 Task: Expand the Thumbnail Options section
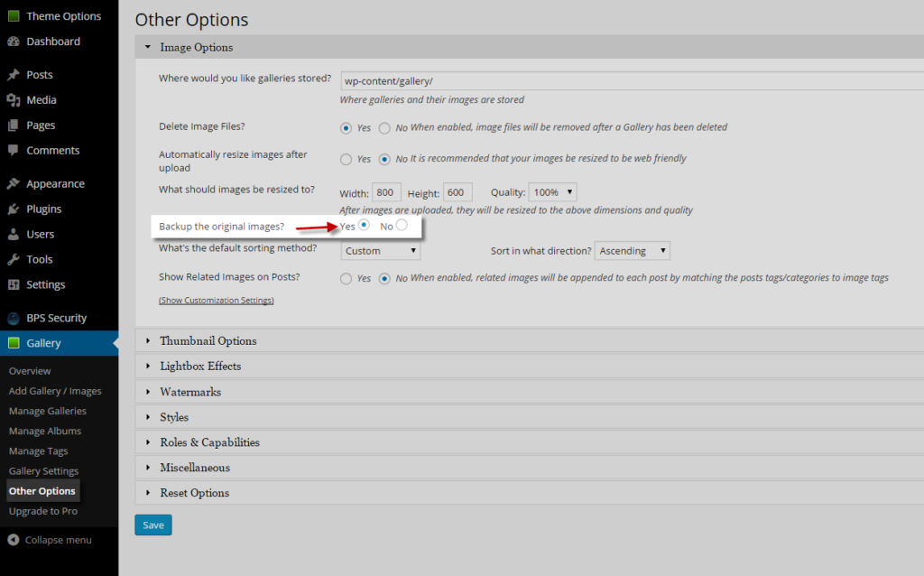(x=208, y=341)
